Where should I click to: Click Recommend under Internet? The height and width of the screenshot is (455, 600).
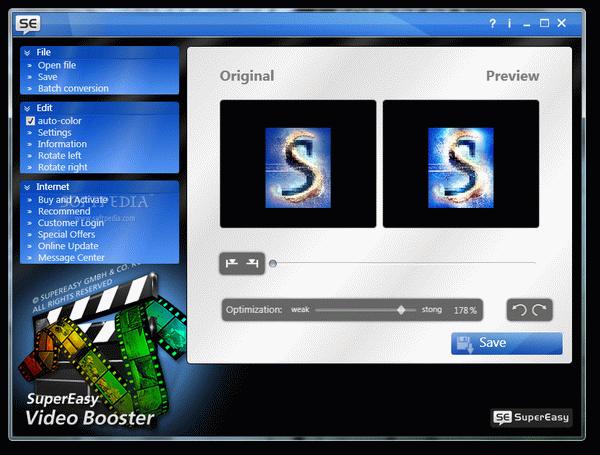point(64,212)
